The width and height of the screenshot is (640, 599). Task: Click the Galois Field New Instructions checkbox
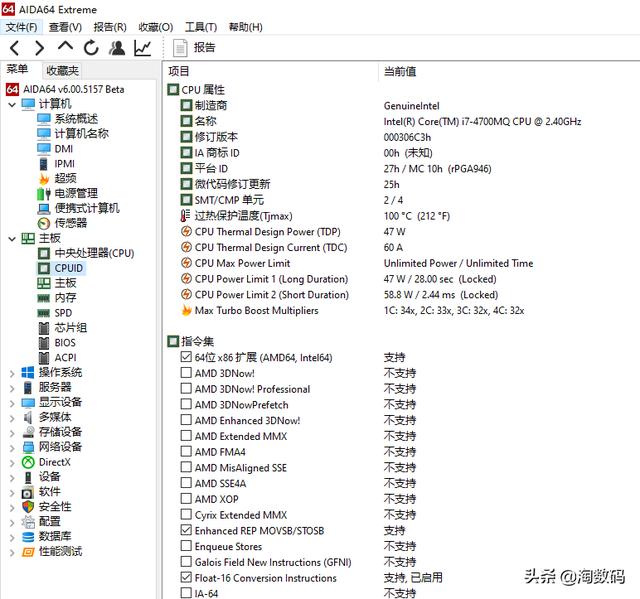[x=186, y=562]
